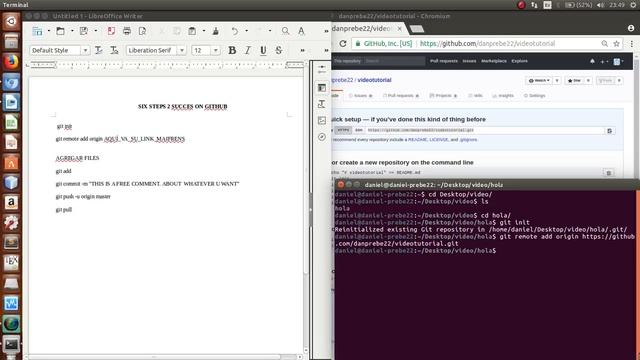Click the README link in quick setup

tap(417, 140)
